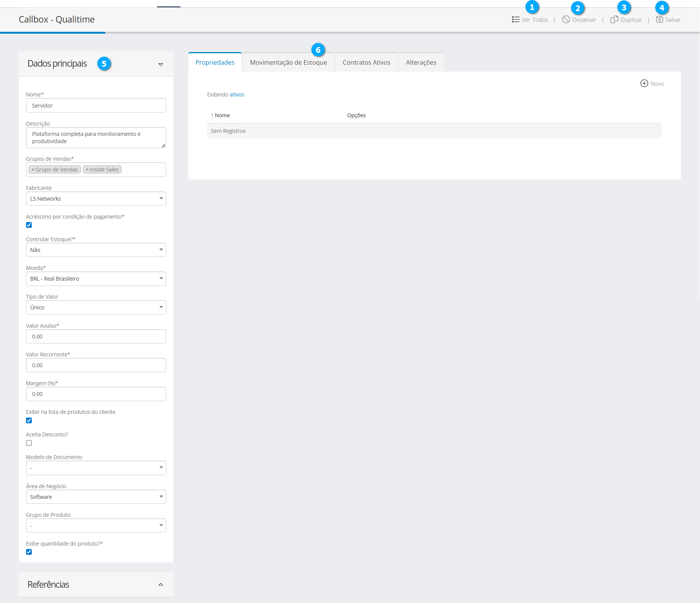Click the Duplicar copy icon

[614, 20]
